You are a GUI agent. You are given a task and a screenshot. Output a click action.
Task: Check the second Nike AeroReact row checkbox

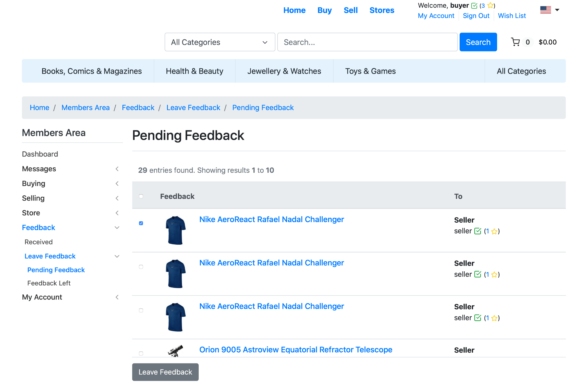[x=141, y=267]
